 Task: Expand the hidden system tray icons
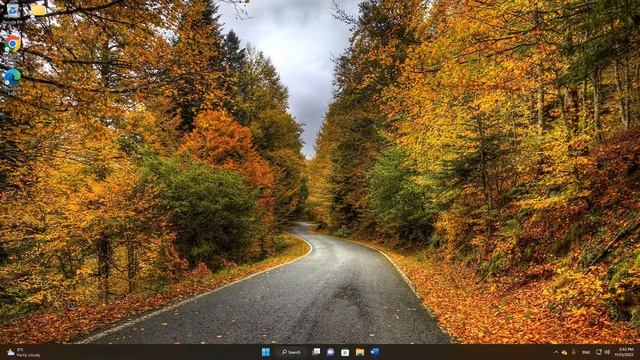(x=556, y=352)
